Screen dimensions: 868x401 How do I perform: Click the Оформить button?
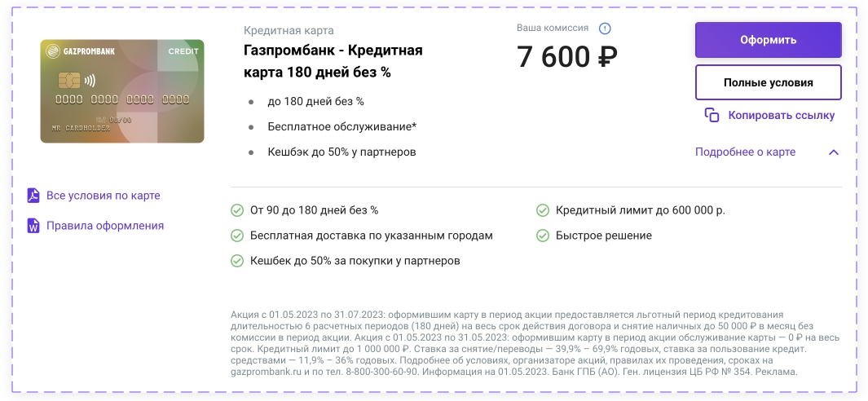[769, 40]
